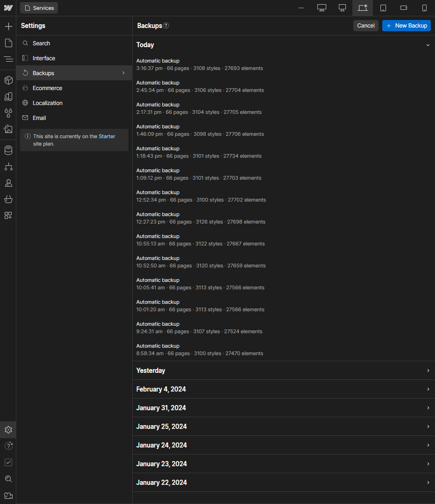
Task: Open the Apps panel
Action: [x=8, y=215]
